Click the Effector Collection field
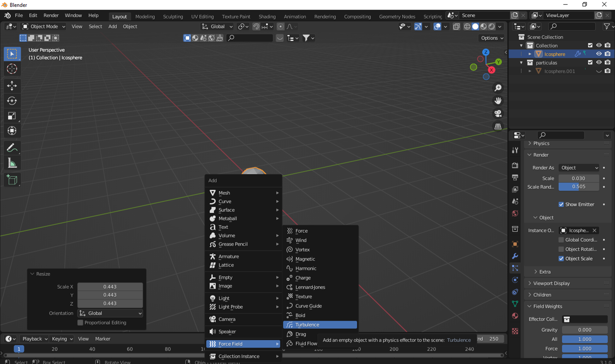Image resolution: width=615 pixels, height=364 pixels. click(585, 319)
